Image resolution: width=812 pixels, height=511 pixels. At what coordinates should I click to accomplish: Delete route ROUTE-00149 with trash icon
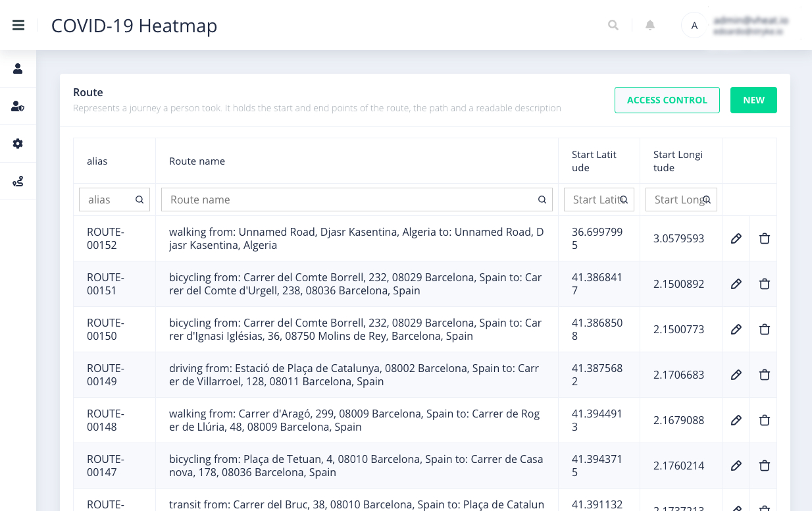[765, 375]
